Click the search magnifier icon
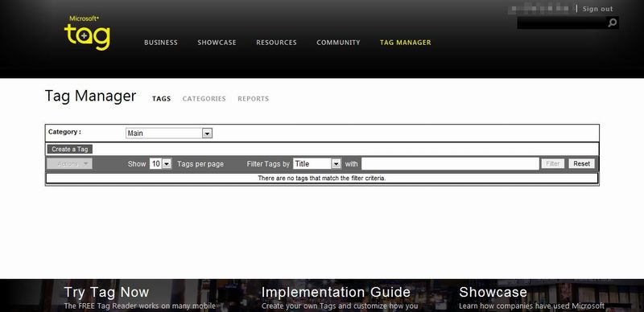 (x=612, y=23)
